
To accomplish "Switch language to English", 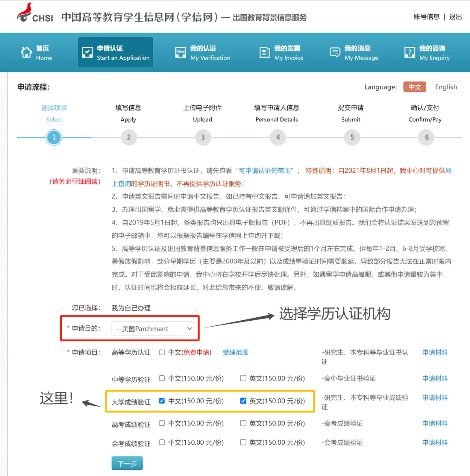I will coord(446,87).
